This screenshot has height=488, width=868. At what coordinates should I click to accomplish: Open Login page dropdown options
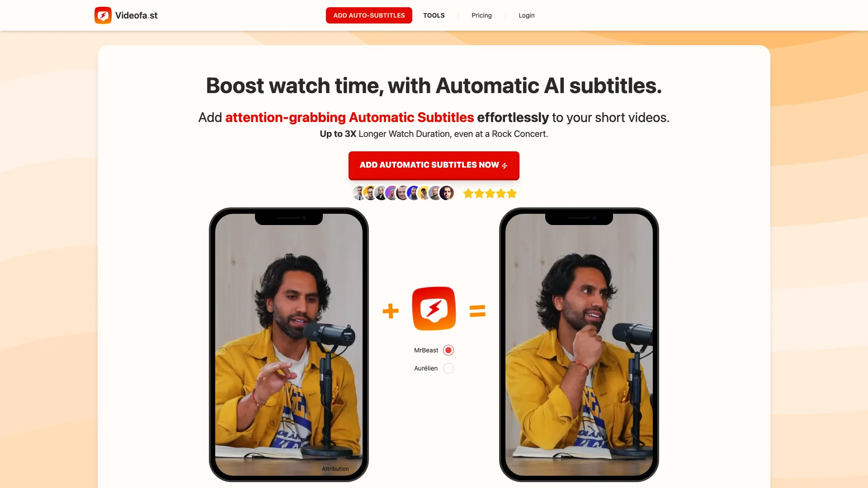point(526,15)
